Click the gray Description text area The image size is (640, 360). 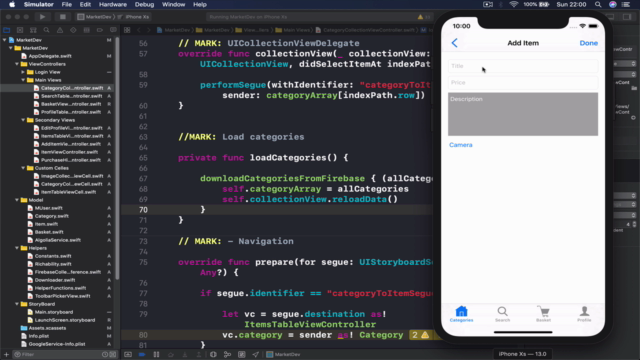(x=523, y=114)
